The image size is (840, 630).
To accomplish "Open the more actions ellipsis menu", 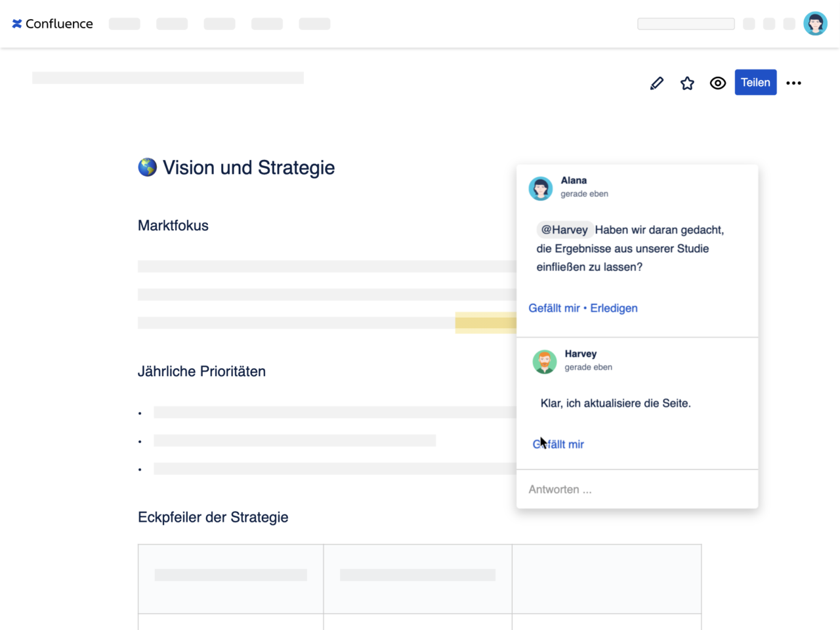I will pyautogui.click(x=794, y=83).
